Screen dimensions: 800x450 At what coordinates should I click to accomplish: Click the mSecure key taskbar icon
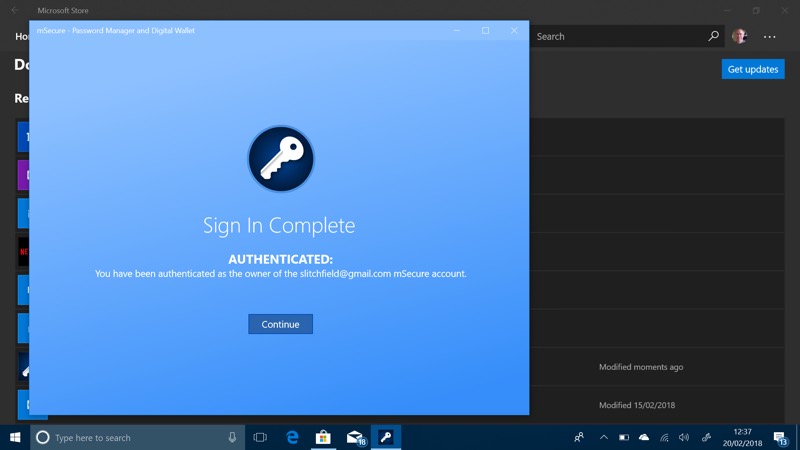coord(386,437)
